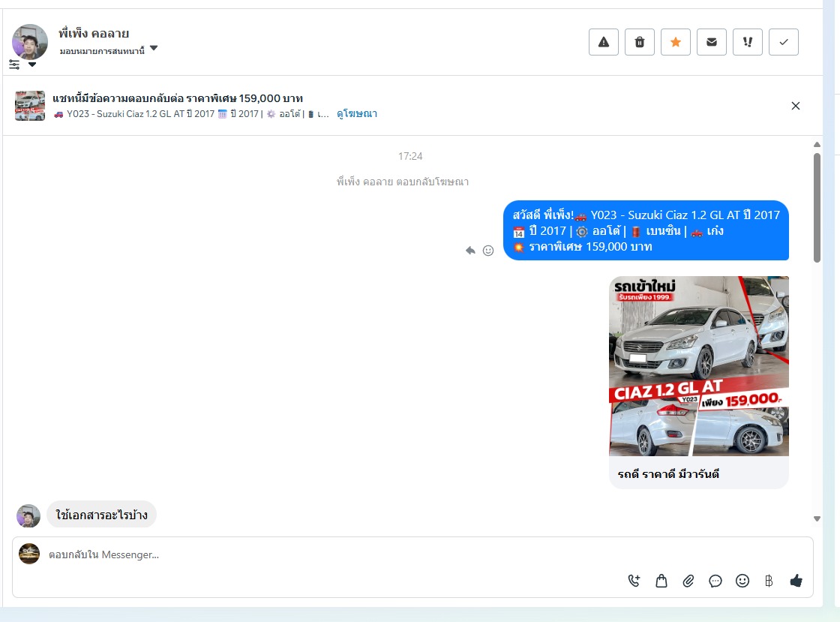Viewport: 840px width, 622px height.
Task: Click the พี่เพ็ง คอลาย ตอบกลับโฆษณา notice
Action: pos(402,182)
